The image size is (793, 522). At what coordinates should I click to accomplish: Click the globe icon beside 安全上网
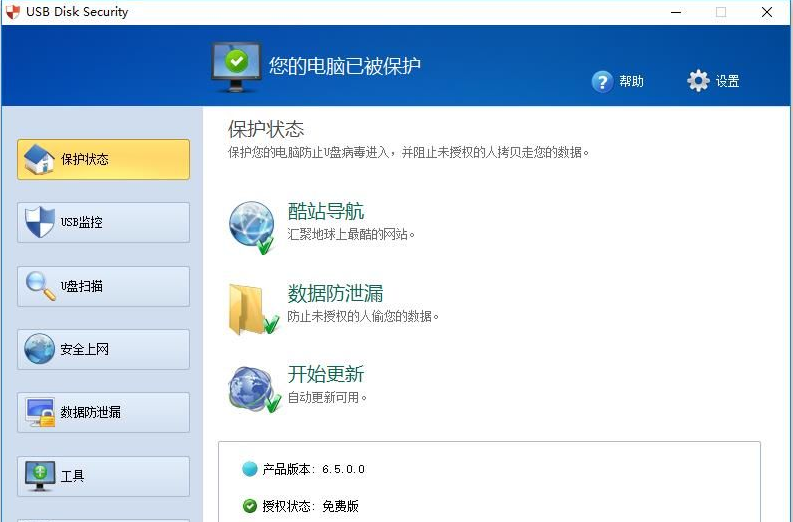tap(39, 349)
